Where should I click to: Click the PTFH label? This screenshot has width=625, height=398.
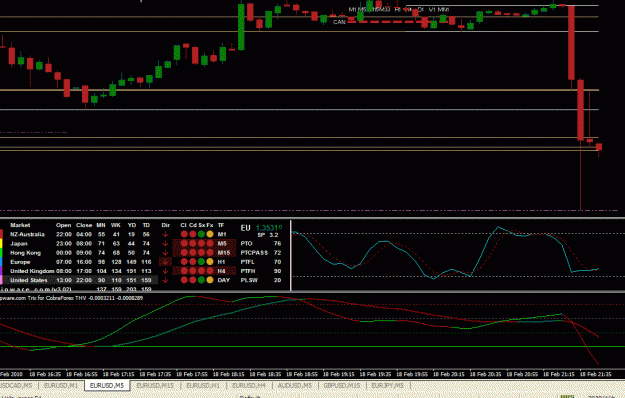[x=248, y=271]
